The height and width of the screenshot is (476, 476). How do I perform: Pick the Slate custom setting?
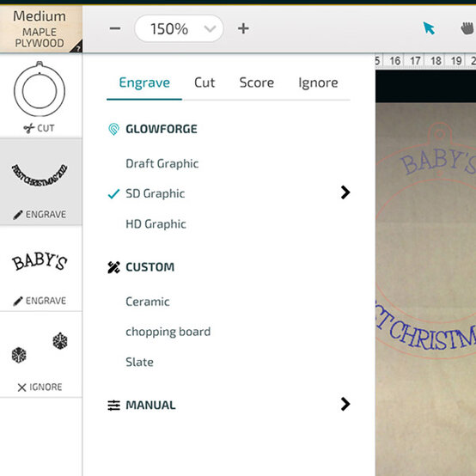coord(139,362)
